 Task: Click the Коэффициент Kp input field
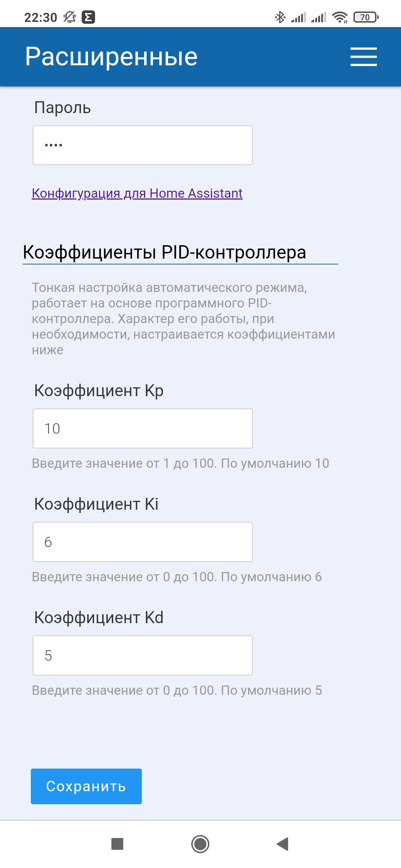pyautogui.click(x=143, y=428)
